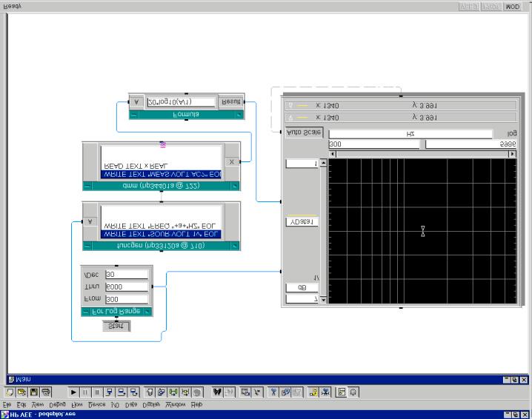The height and width of the screenshot is (419, 532).
Task: Click the plot's horizontal scrollbar right arrow
Action: point(512,154)
